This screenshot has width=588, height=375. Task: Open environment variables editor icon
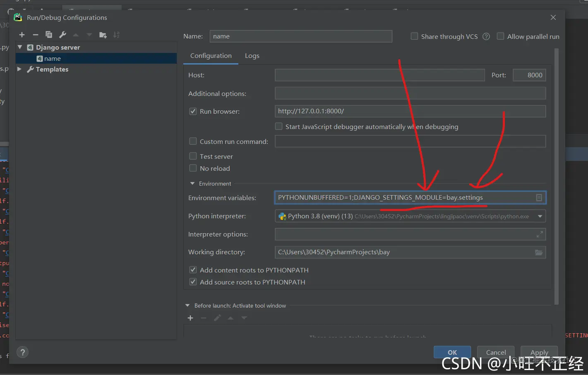tap(539, 198)
